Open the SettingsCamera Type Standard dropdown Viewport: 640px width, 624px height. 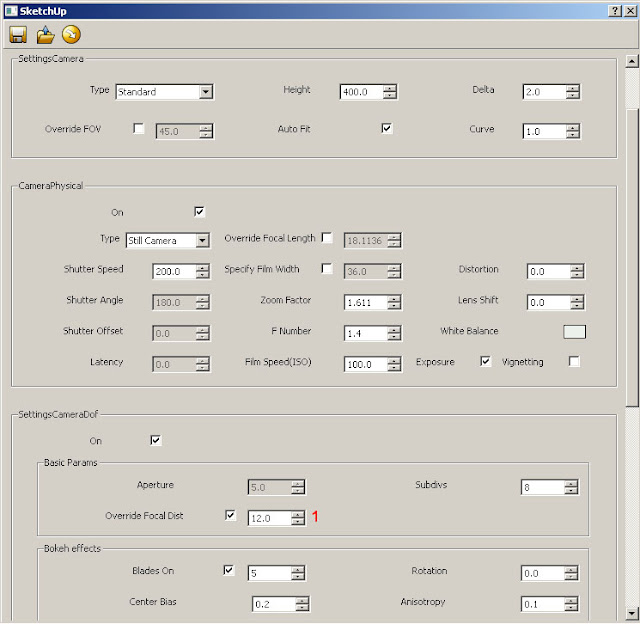(164, 92)
